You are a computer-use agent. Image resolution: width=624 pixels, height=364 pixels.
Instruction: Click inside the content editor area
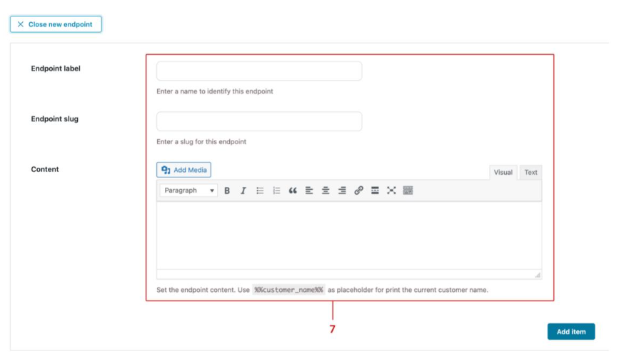(x=349, y=236)
